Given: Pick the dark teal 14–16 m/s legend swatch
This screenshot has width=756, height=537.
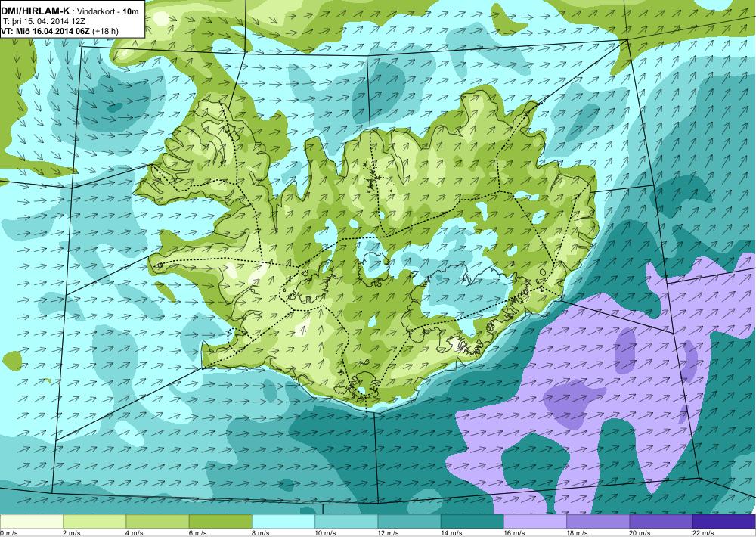Looking at the screenshot, I should 472,522.
